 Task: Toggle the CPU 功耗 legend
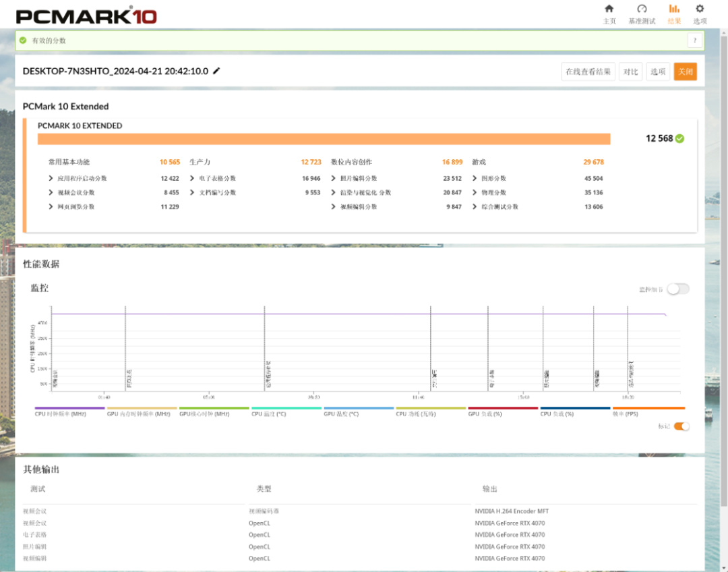(x=431, y=411)
